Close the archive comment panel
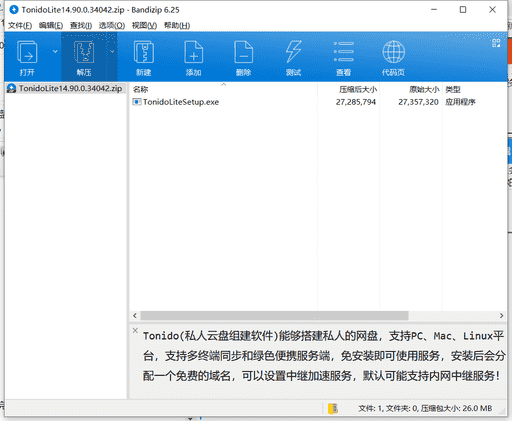This screenshot has width=512, height=421. click(135, 330)
